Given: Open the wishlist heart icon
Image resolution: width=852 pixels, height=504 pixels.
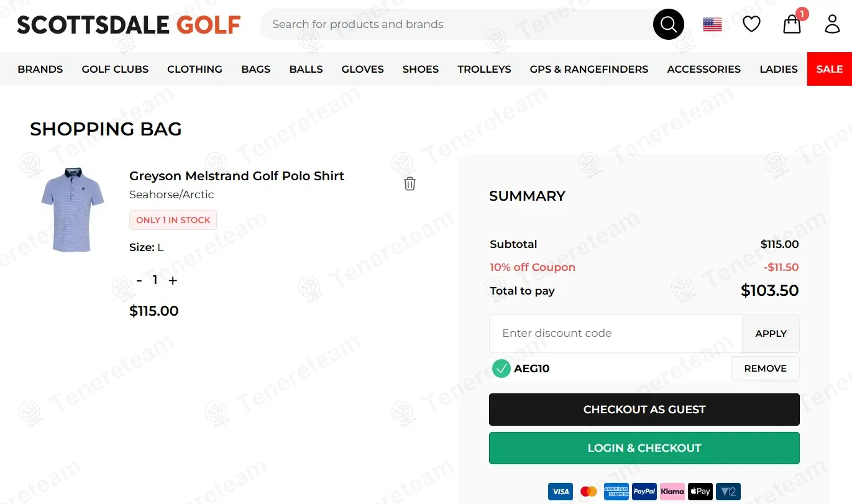Looking at the screenshot, I should tap(751, 24).
